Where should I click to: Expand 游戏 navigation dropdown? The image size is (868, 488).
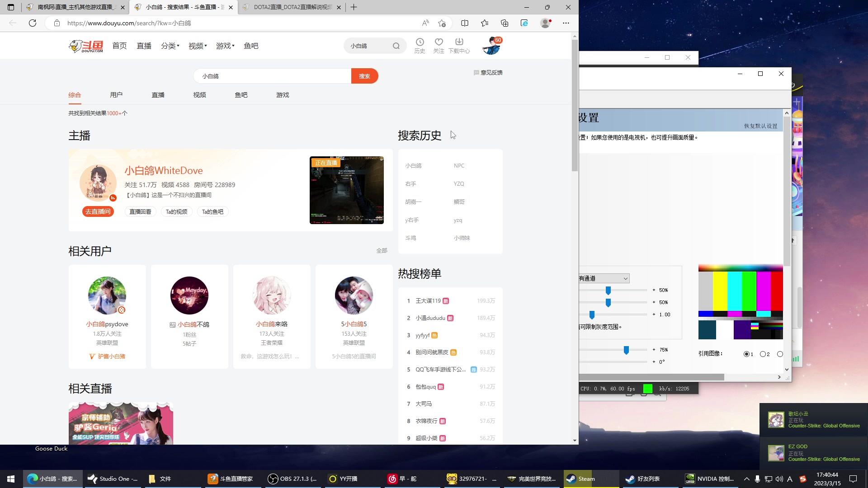pos(225,46)
